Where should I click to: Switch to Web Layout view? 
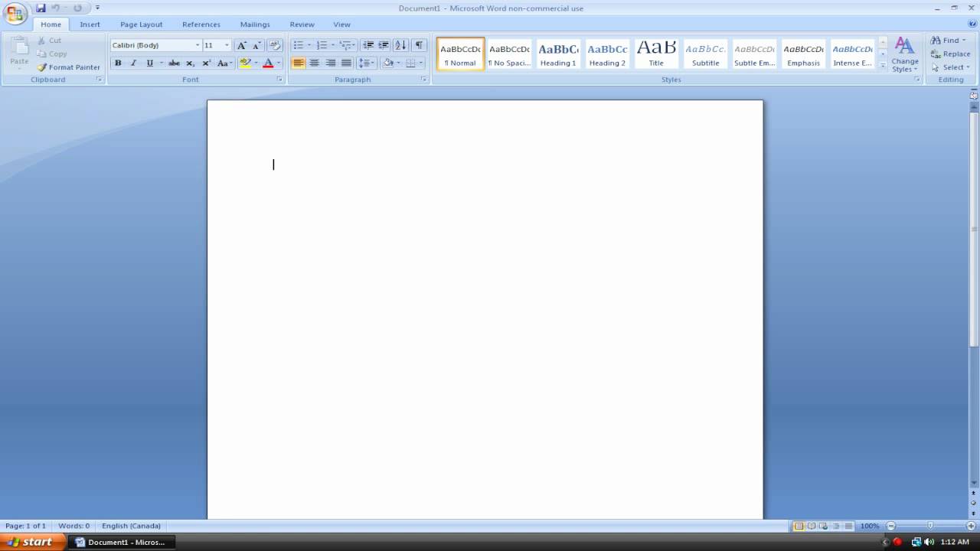(x=824, y=526)
